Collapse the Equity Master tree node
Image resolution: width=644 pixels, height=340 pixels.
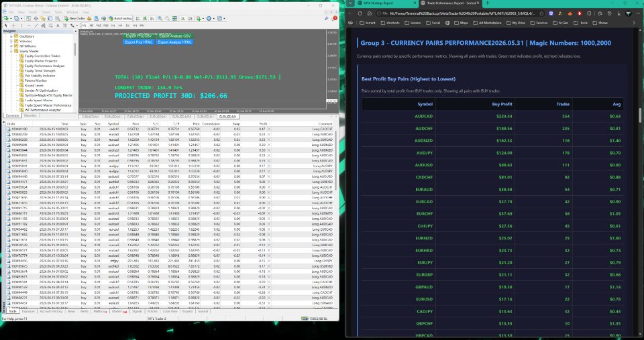[x=11, y=51]
